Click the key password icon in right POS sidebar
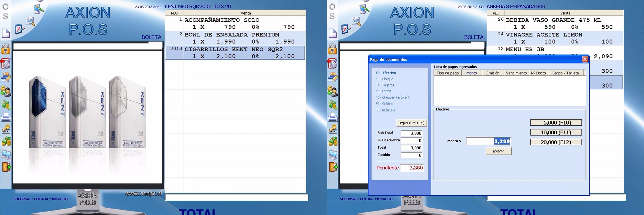The height and width of the screenshot is (215, 644). [x=333, y=129]
